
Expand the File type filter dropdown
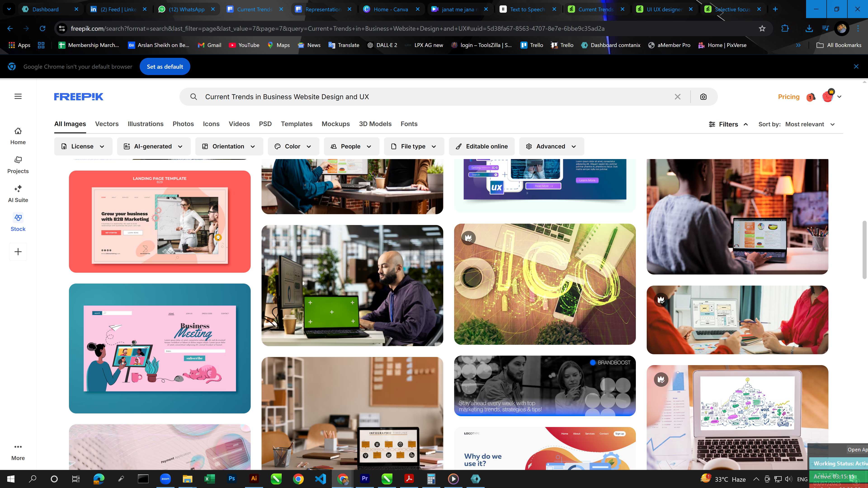click(414, 146)
